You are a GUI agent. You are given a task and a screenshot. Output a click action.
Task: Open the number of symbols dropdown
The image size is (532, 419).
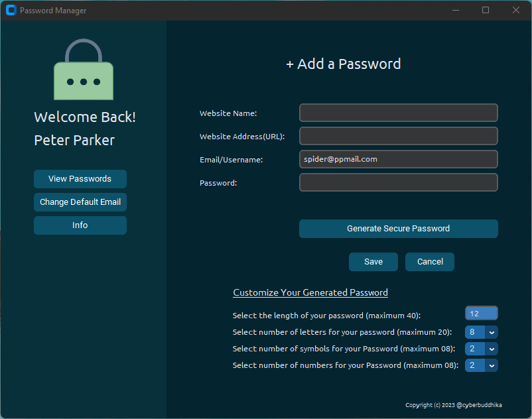click(x=481, y=349)
